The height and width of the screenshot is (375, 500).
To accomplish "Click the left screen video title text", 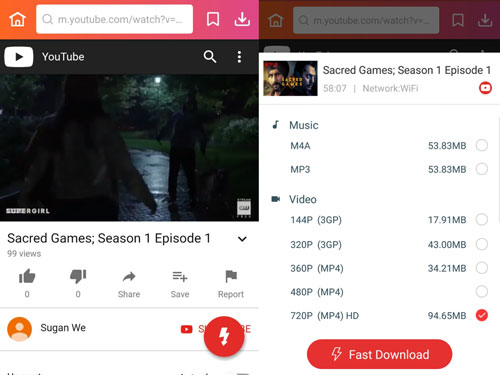I will coord(109,238).
